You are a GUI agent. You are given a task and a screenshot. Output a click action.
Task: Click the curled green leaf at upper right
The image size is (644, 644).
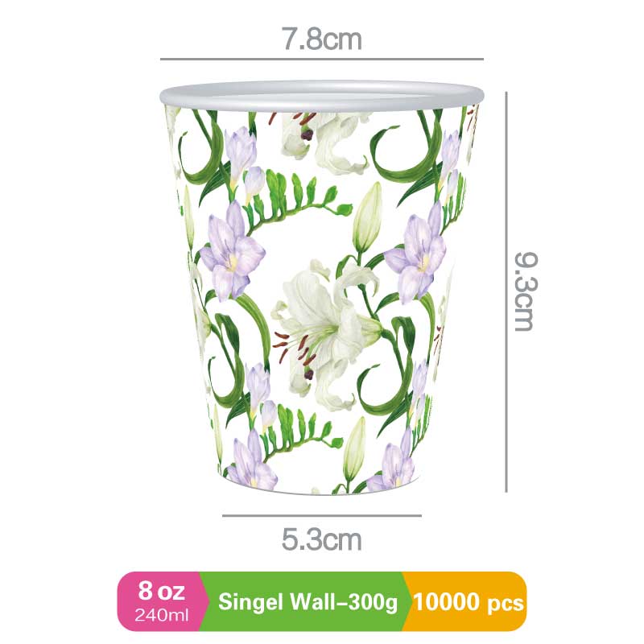pos(400,154)
